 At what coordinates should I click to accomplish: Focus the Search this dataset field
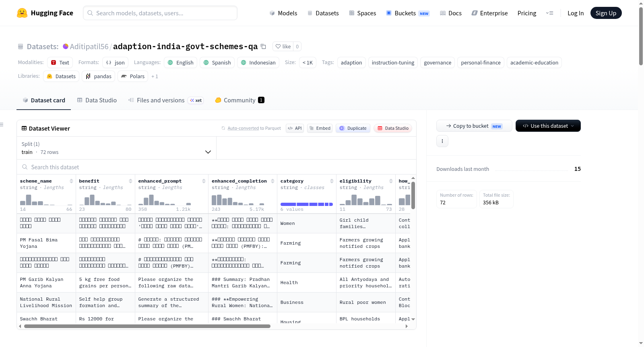coord(217,167)
